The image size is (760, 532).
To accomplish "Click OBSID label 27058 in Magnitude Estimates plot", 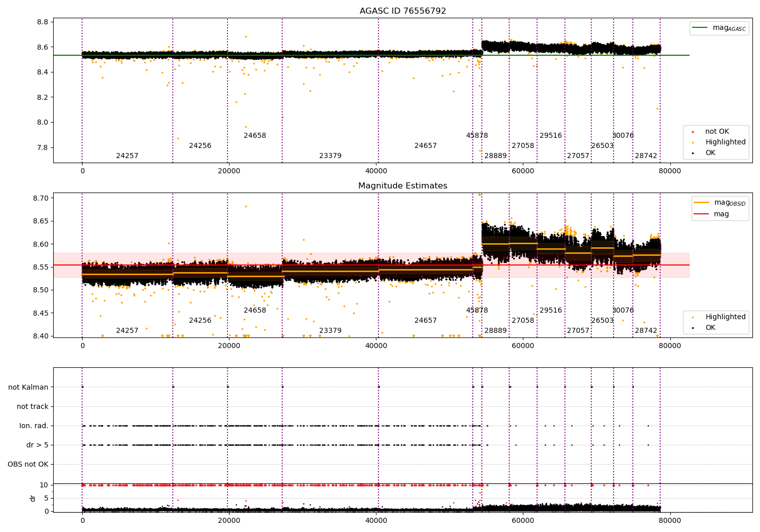I will [x=523, y=321].
